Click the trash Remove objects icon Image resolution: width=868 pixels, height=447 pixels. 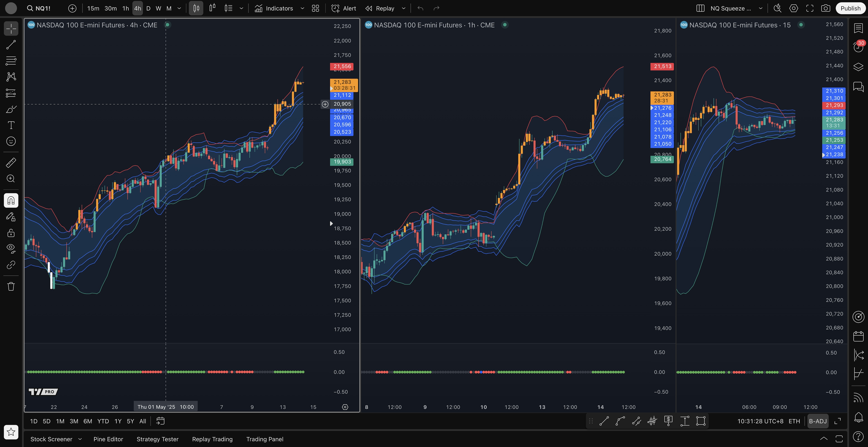tap(11, 286)
